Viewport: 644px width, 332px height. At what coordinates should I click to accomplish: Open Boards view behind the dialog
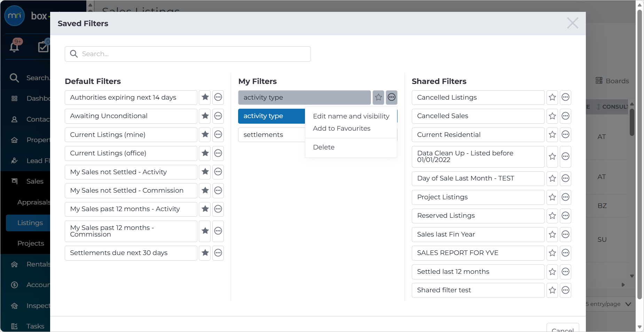click(x=612, y=81)
